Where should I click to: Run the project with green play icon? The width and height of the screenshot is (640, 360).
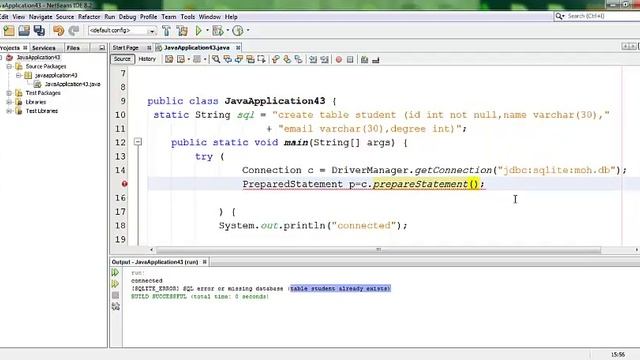pos(199,31)
